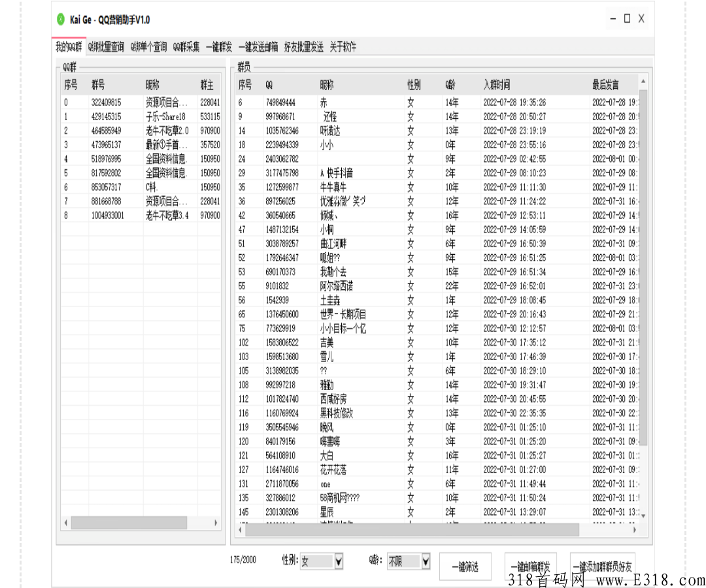The height and width of the screenshot is (588, 706).
Task: Open the Q龄 dropdown
Action: point(426,561)
